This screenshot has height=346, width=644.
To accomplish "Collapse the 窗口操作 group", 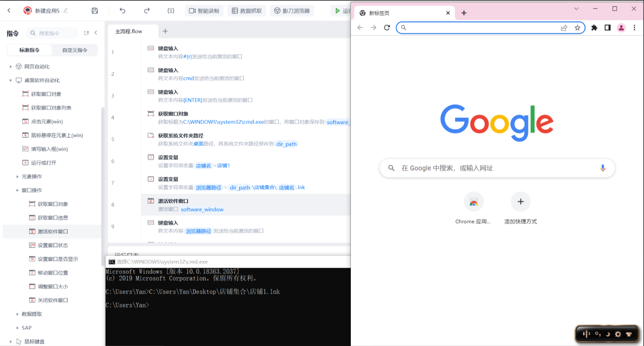I will click(x=17, y=190).
